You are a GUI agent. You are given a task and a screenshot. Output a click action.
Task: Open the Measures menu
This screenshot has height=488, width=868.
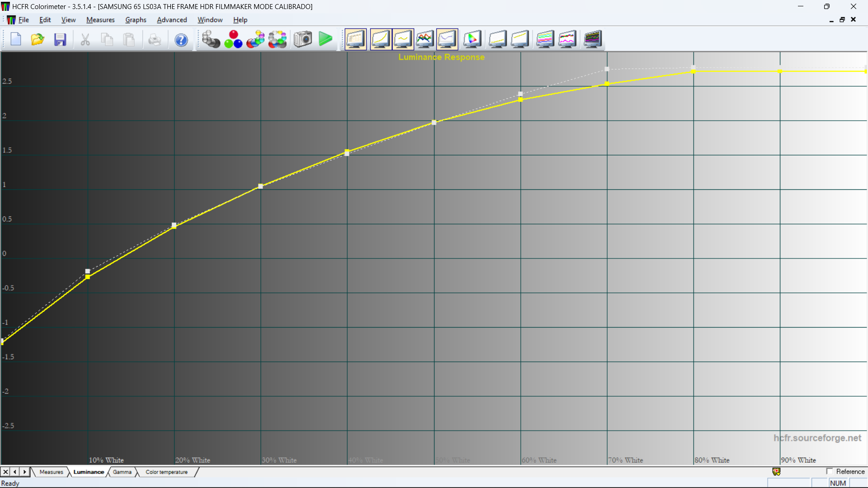tap(100, 20)
